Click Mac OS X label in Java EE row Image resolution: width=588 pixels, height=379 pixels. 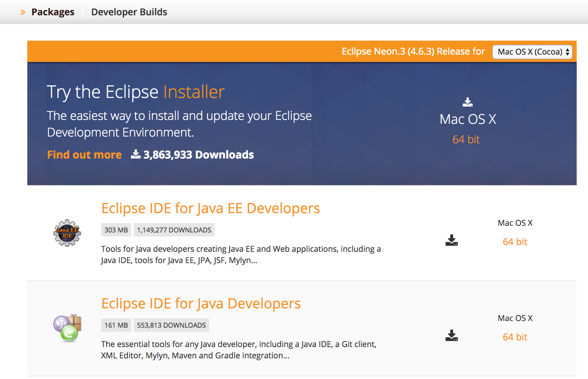coord(515,223)
